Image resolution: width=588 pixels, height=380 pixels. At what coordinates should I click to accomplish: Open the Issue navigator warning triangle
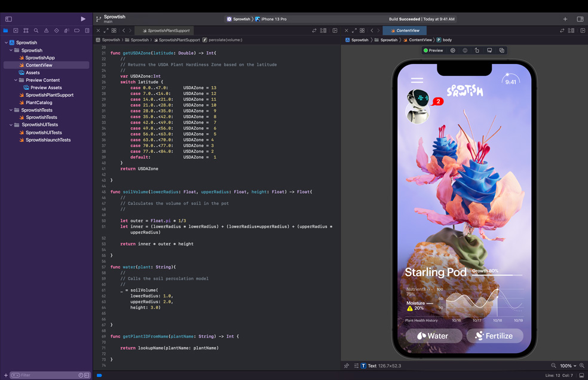47,30
